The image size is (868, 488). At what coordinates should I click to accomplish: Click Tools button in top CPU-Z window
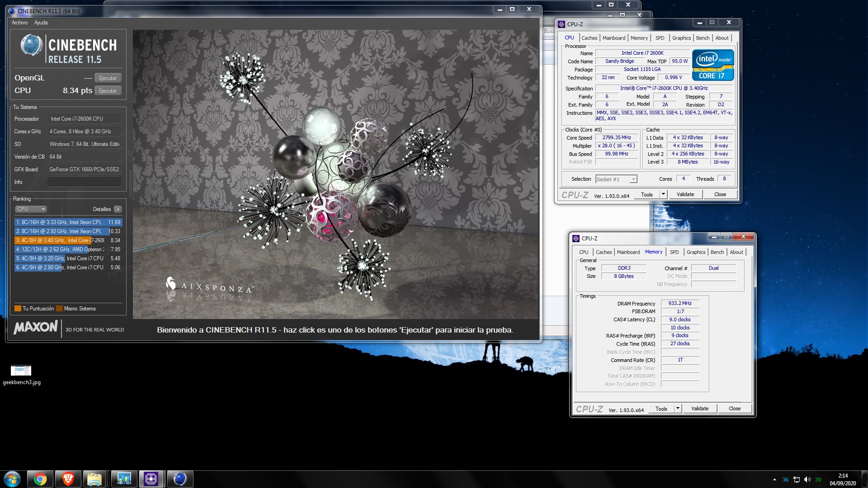pyautogui.click(x=646, y=195)
